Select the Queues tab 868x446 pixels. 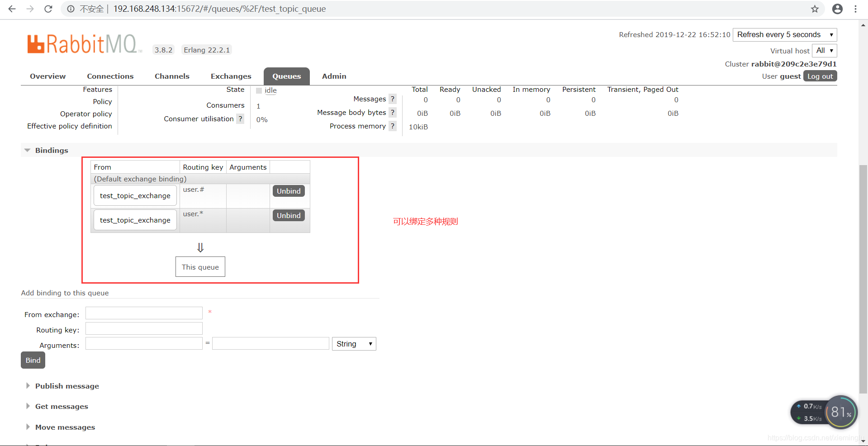tap(287, 76)
